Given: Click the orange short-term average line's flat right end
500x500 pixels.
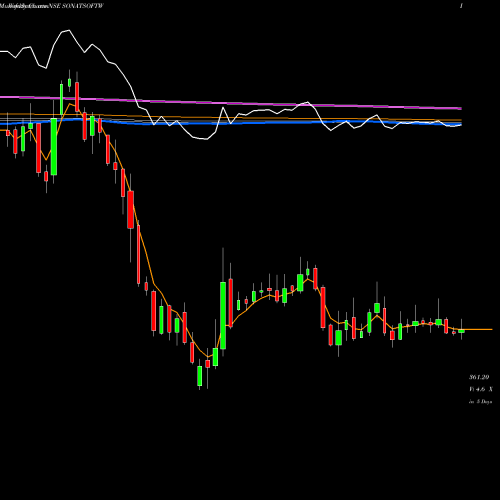Looking at the screenshot, I should [478, 329].
